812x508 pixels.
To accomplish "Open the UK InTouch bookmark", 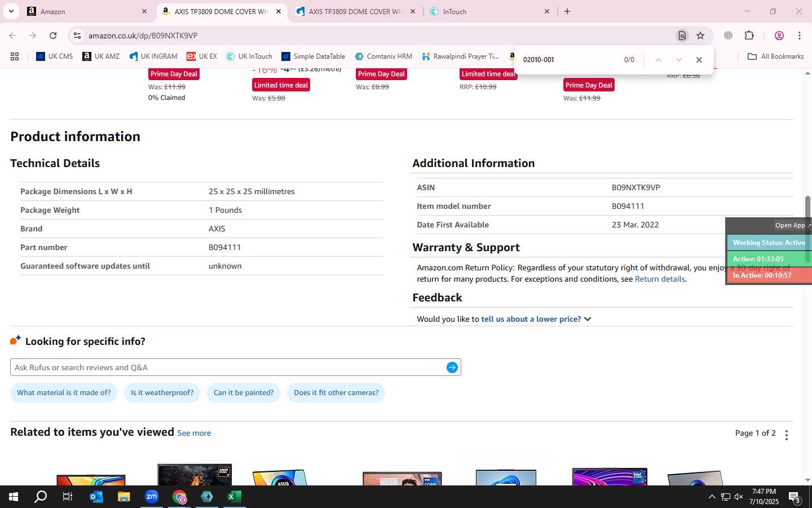I will coord(249,56).
